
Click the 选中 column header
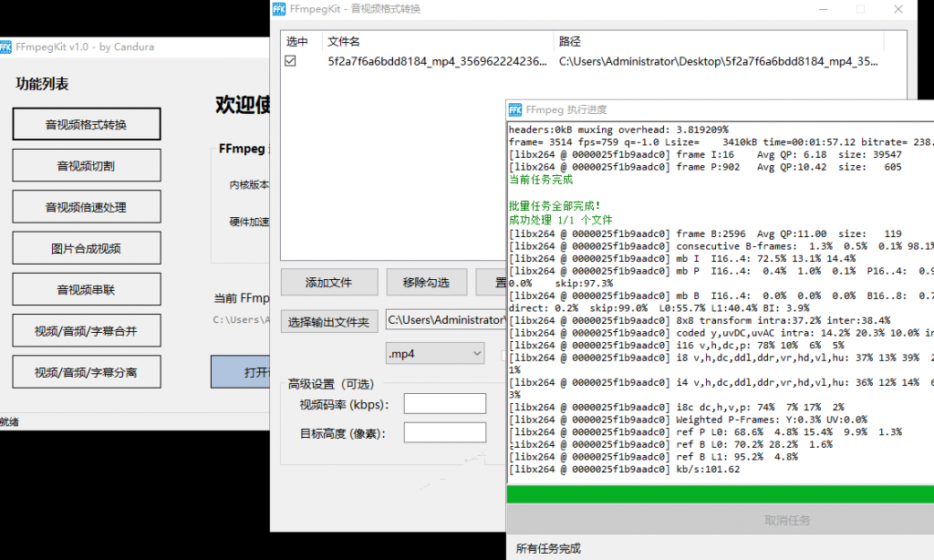point(296,41)
